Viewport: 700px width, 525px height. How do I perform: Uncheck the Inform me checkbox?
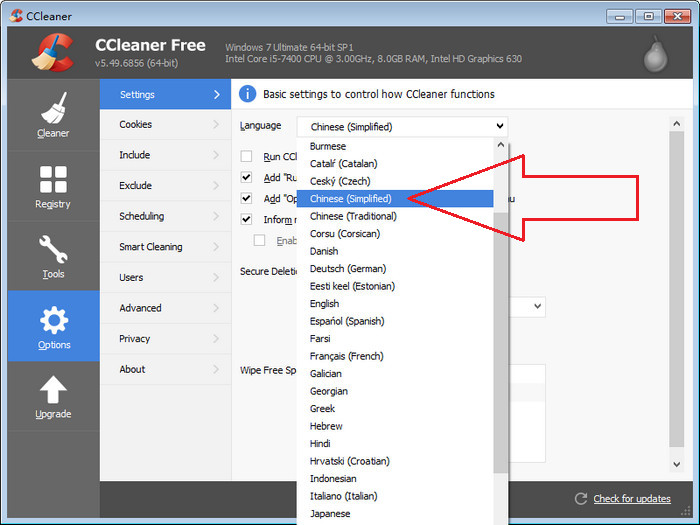click(246, 219)
